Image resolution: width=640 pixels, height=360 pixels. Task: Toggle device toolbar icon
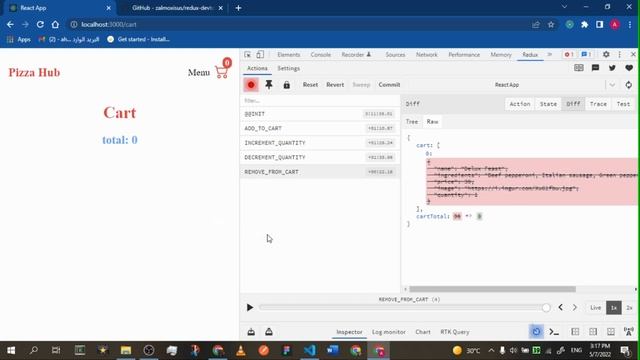260,55
